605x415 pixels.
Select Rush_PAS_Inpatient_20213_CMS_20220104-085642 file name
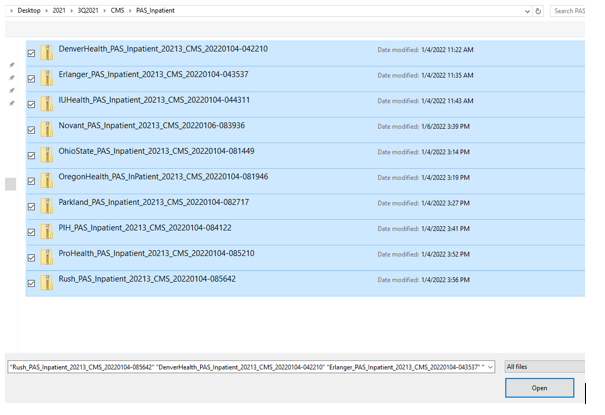pyautogui.click(x=147, y=279)
